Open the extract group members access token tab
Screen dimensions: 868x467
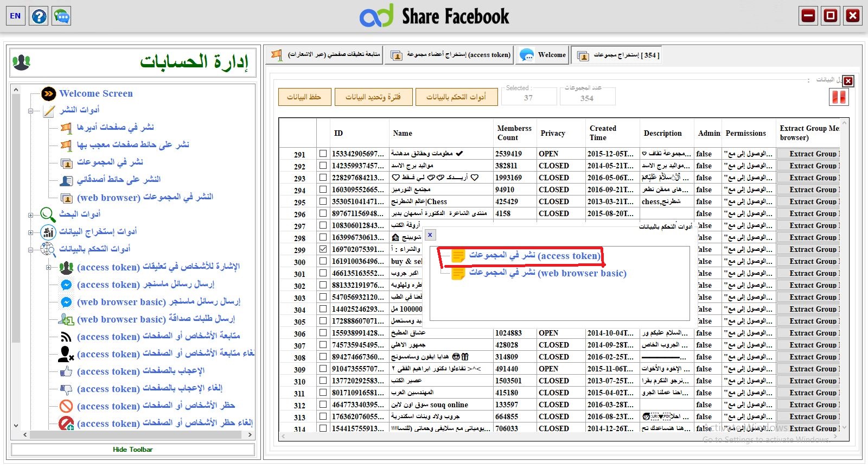[449, 55]
